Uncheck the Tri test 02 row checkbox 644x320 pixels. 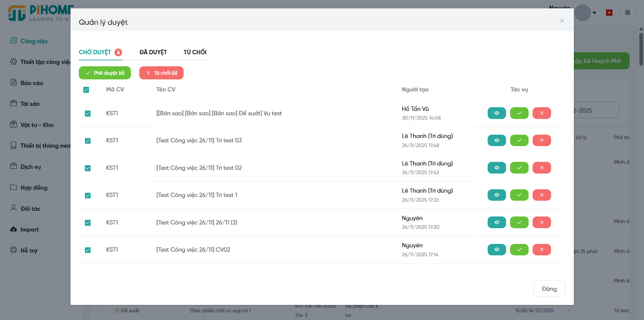88,168
